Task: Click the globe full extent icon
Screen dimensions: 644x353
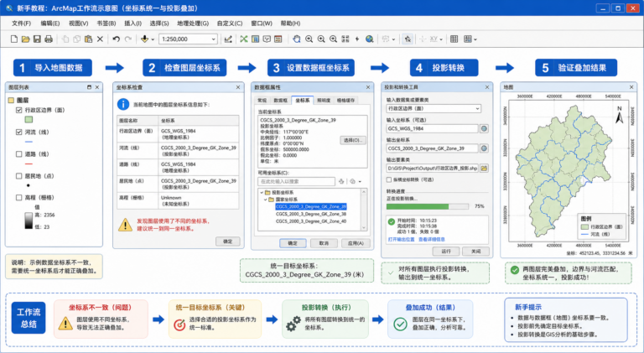Action: click(370, 39)
